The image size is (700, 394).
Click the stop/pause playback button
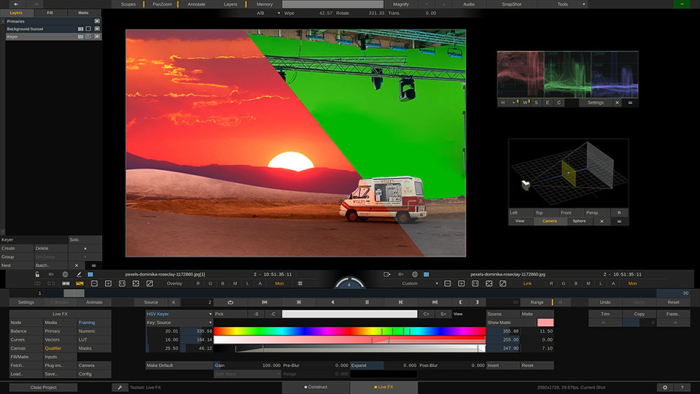coord(367,303)
